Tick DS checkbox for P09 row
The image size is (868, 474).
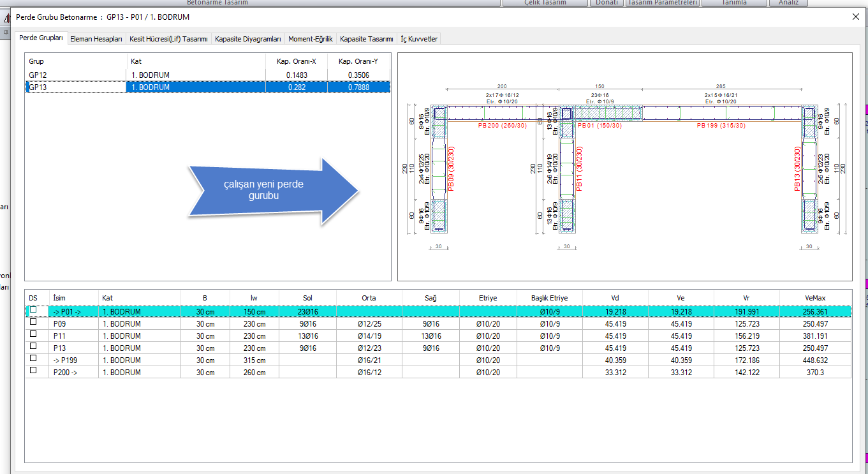[x=33, y=323]
